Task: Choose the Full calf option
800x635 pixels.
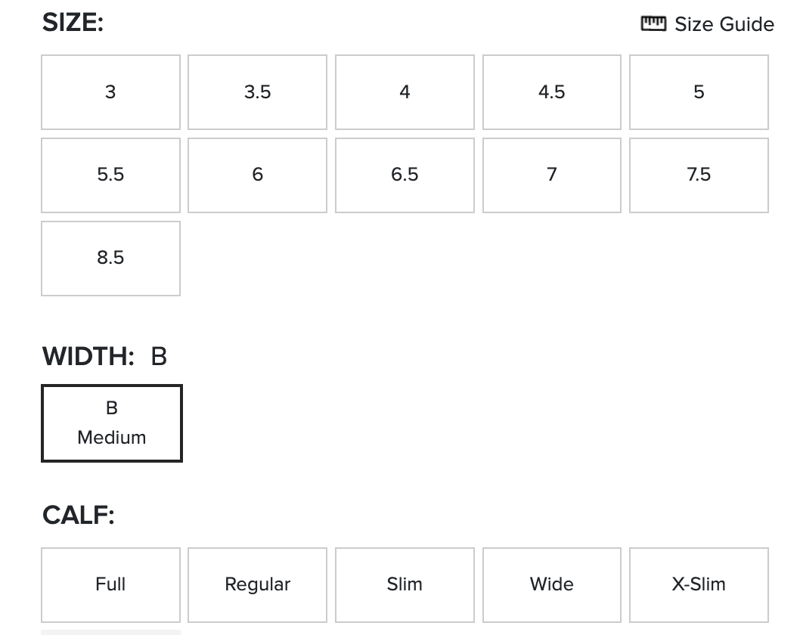Action: point(110,585)
